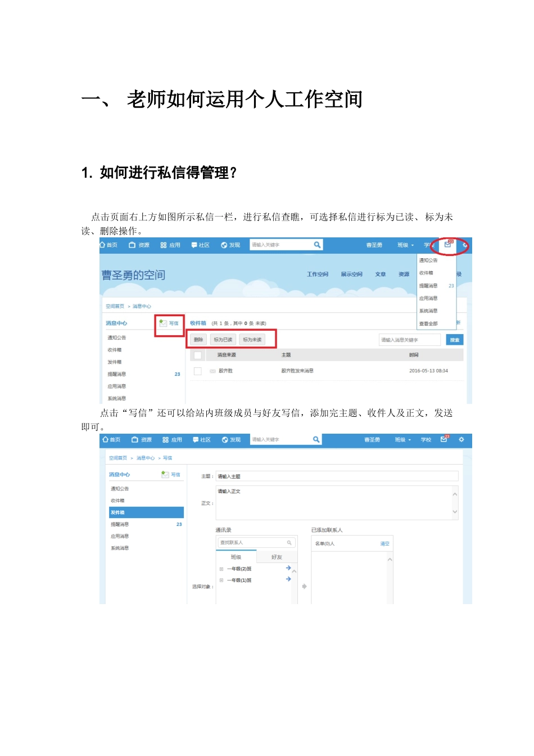Open 资源 in the compose screenshot navbar
The height and width of the screenshot is (756, 534).
[142, 440]
